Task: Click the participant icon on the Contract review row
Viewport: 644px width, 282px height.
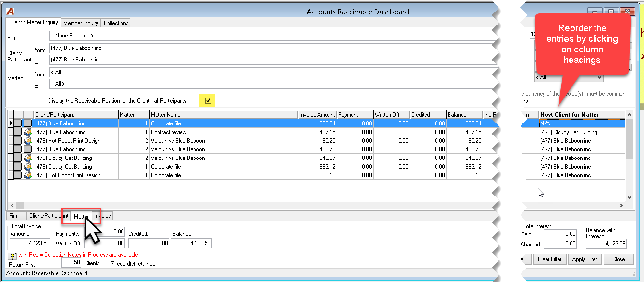Action: click(28, 132)
